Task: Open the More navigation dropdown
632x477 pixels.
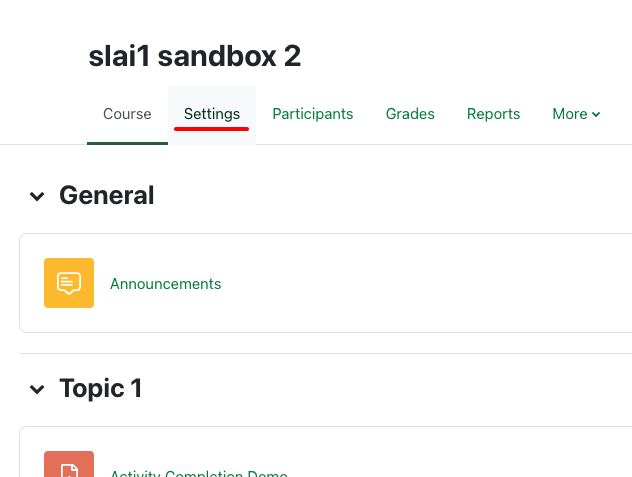Action: tap(575, 114)
